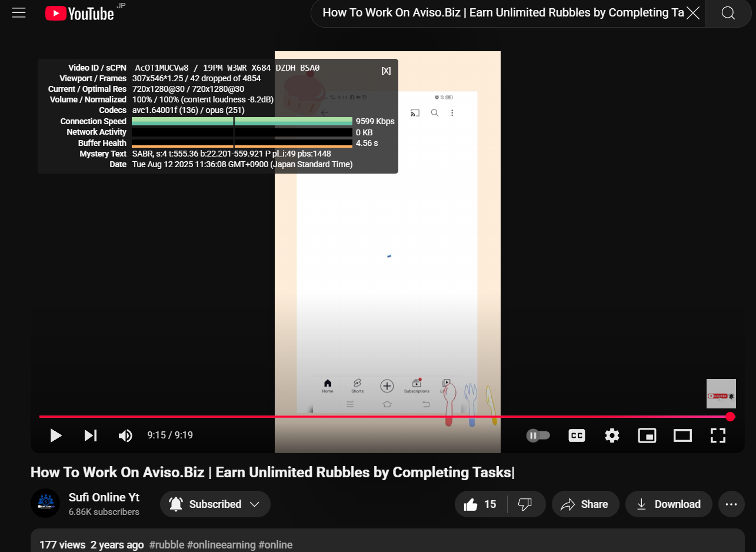This screenshot has width=756, height=552.
Task: Open the #online hashtag
Action: pos(275,545)
